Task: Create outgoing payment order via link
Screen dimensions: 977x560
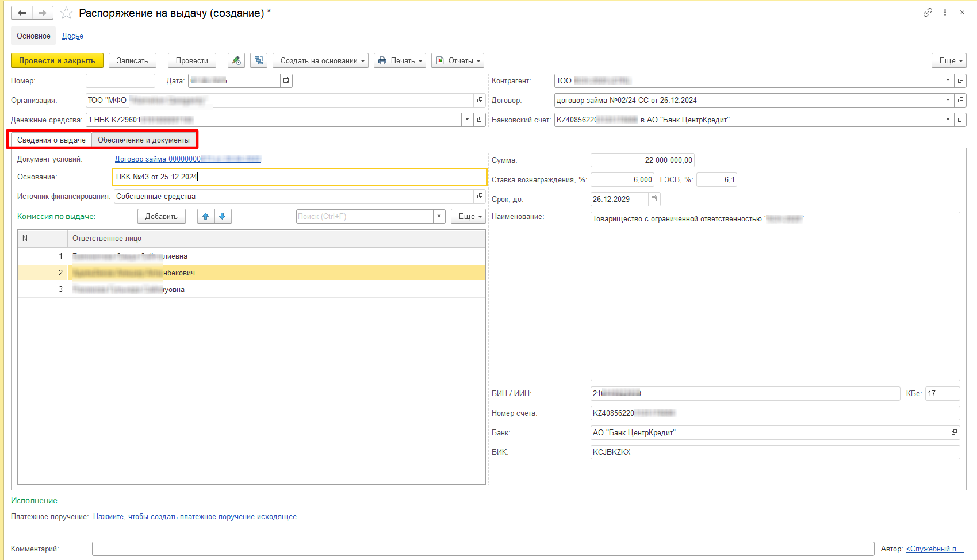Action: (195, 516)
